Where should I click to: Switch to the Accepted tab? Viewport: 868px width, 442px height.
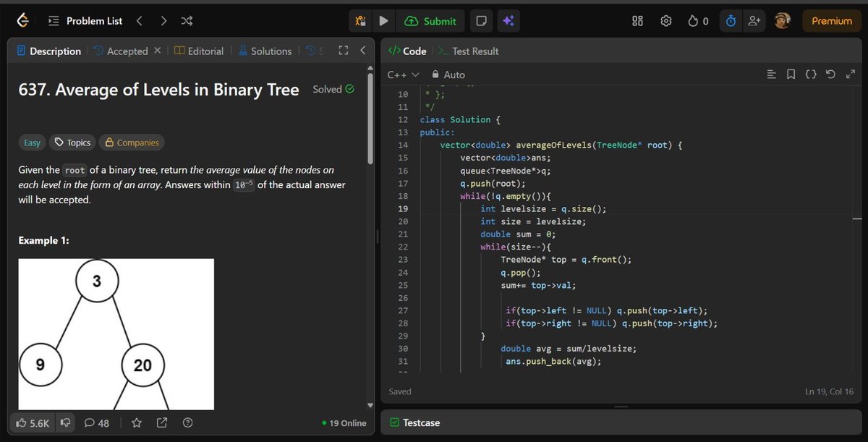(x=121, y=51)
